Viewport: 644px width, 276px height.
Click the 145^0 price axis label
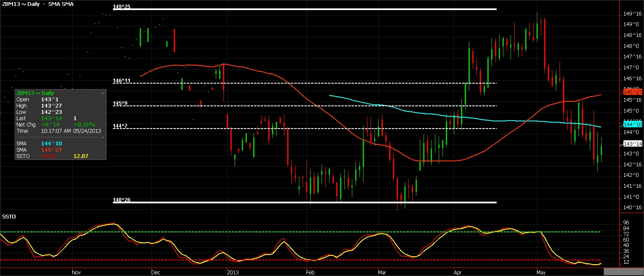pyautogui.click(x=630, y=111)
